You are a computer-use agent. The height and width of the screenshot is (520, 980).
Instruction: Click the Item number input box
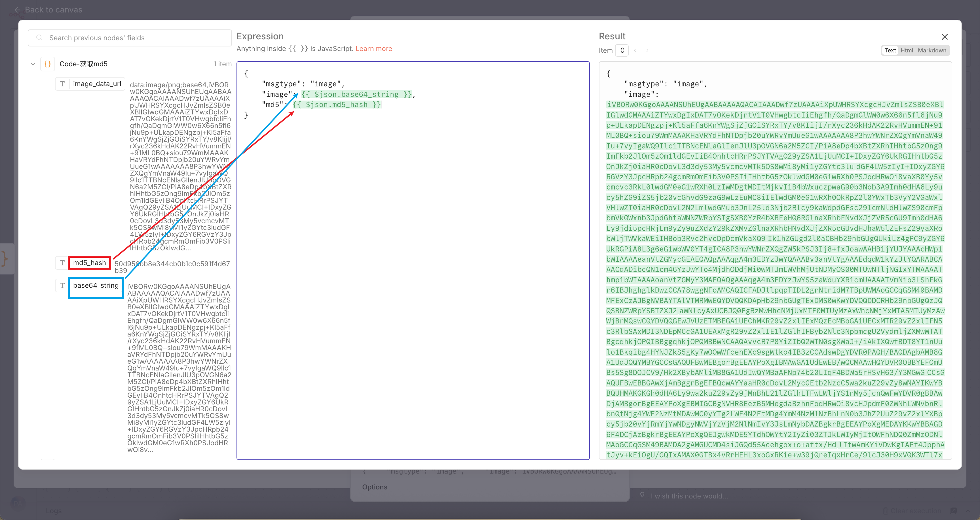pyautogui.click(x=622, y=50)
